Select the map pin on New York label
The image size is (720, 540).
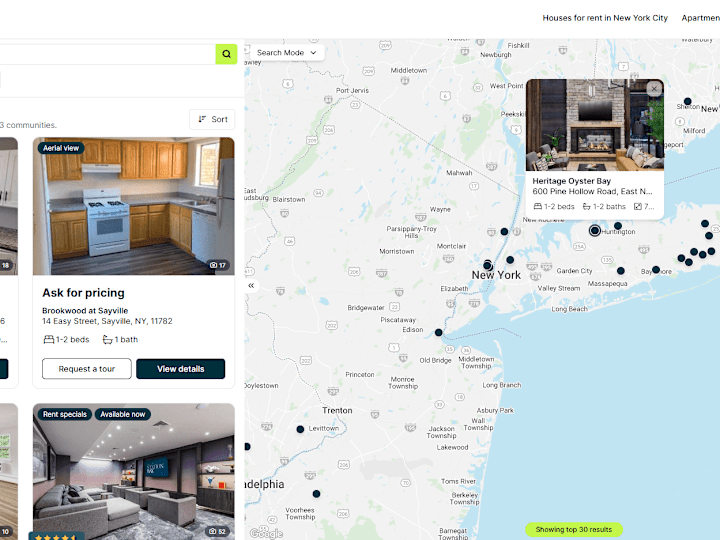(488, 265)
